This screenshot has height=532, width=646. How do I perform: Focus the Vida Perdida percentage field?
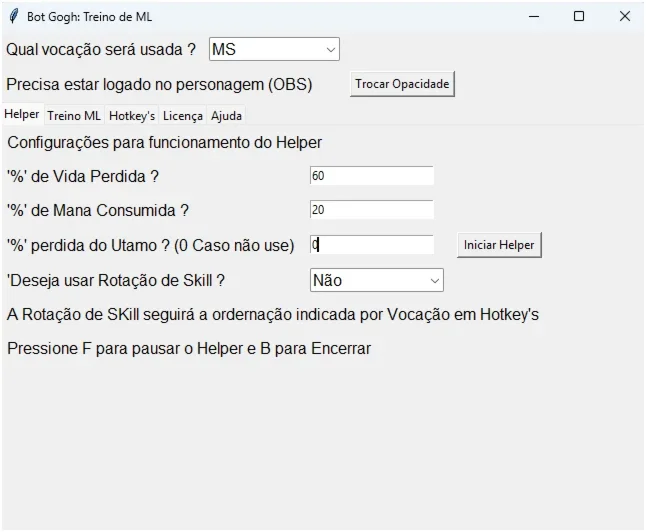click(372, 176)
